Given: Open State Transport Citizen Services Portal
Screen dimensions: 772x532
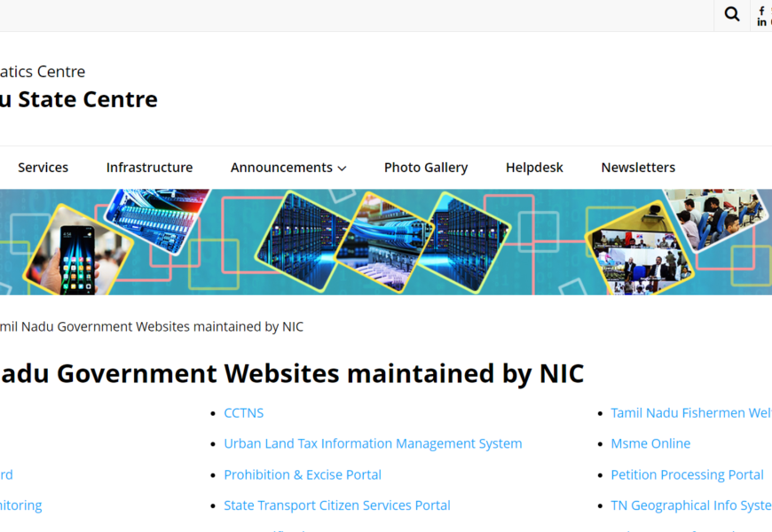Looking at the screenshot, I should (x=337, y=505).
